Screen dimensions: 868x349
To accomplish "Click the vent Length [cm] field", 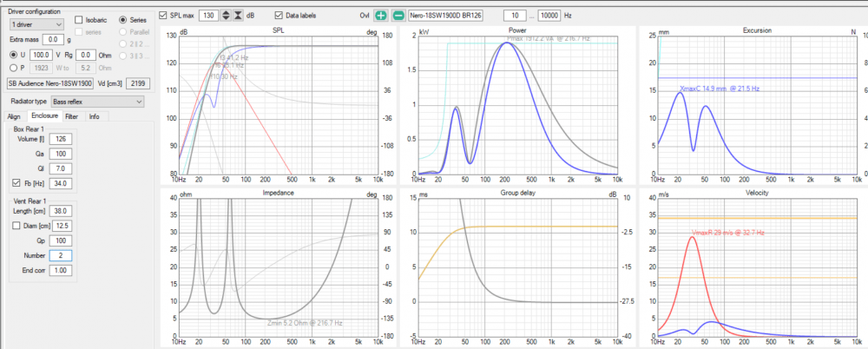I will pos(61,211).
